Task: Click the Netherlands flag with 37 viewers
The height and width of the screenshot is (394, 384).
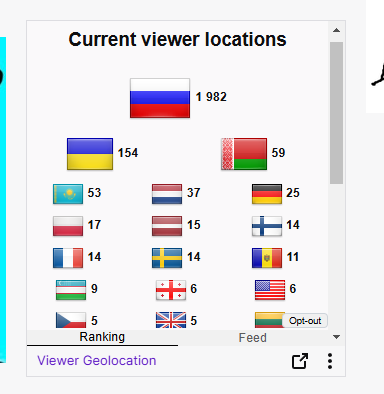Action: point(167,194)
